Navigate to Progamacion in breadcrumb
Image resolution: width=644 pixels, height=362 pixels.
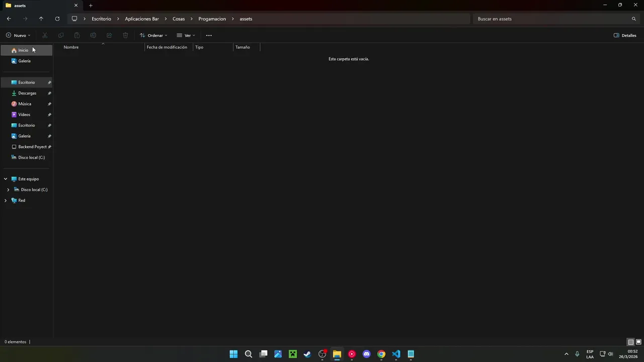click(212, 19)
